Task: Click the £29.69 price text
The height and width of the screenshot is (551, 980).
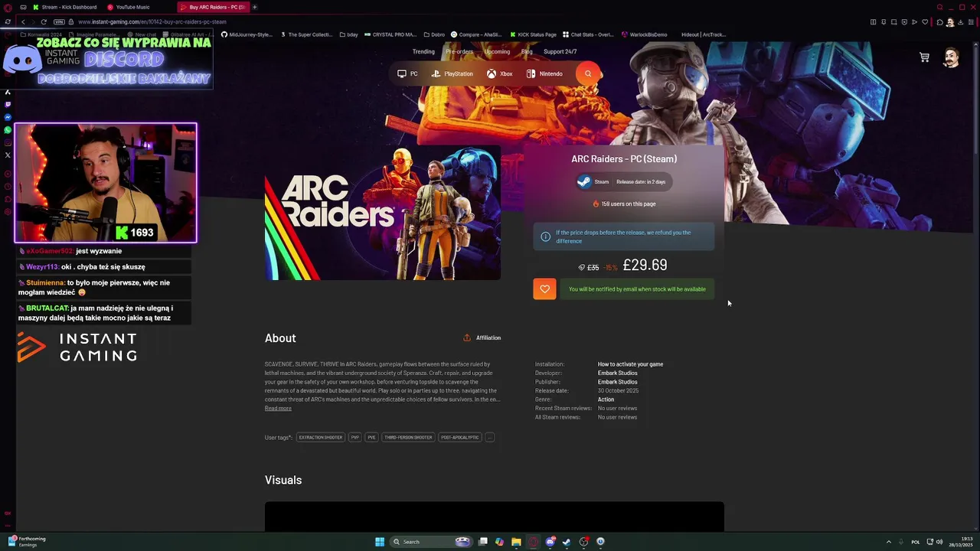Action: pyautogui.click(x=645, y=266)
